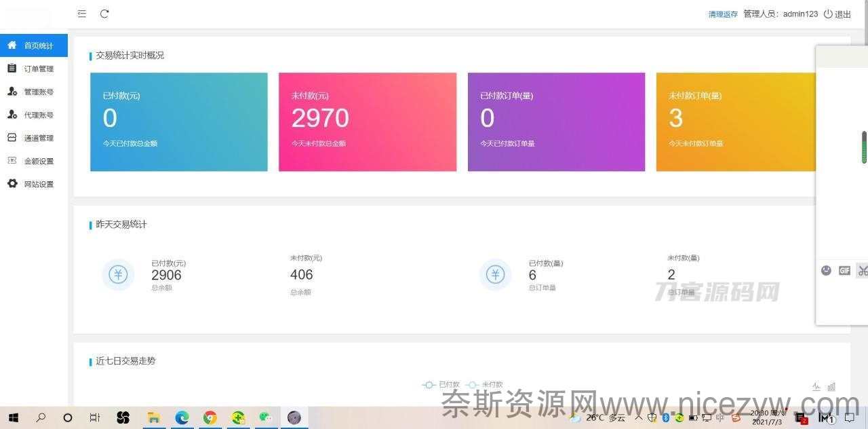The width and height of the screenshot is (868, 429).
Task: Open the fan-shaped app on taskbar
Action: pyautogui.click(x=123, y=417)
